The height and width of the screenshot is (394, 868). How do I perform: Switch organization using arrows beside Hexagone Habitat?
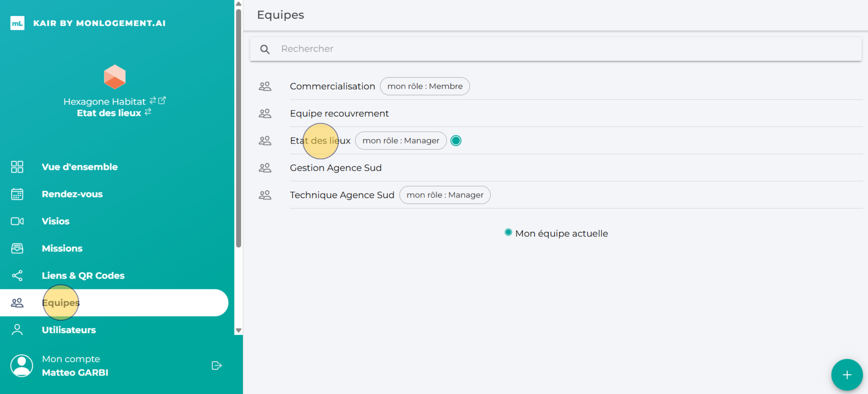click(153, 101)
